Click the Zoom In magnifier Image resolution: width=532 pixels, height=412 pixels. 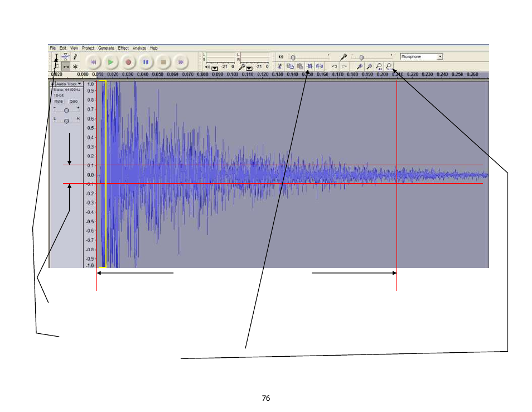tap(360, 66)
